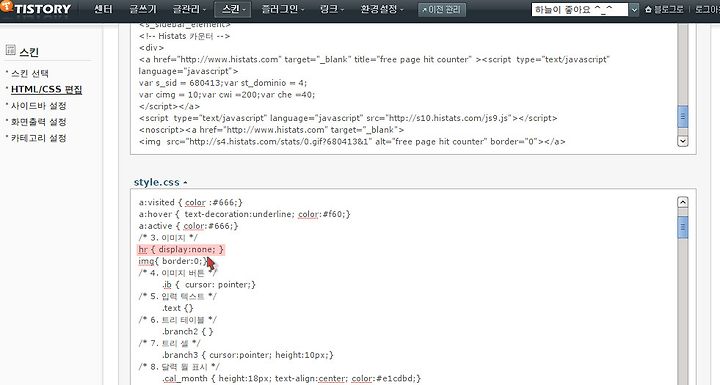Open the 센터 menu

(103, 9)
